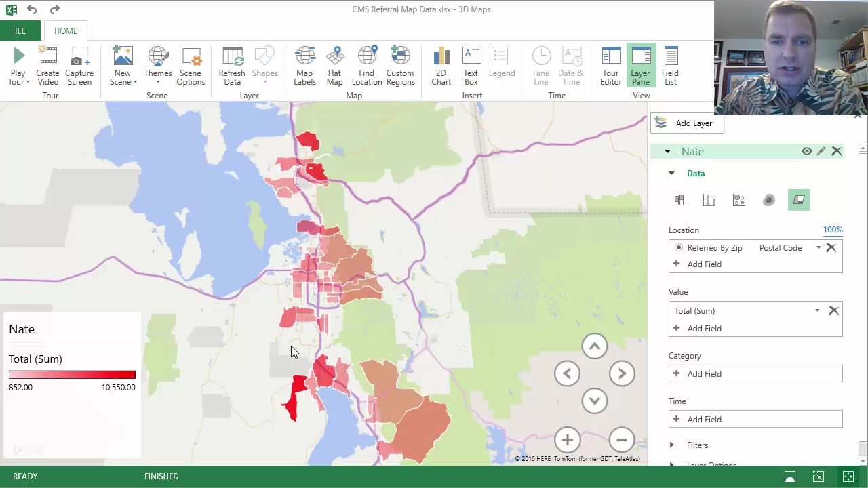Select the Heat Map visualization icon
The width and height of the screenshot is (868, 488).
pos(768,200)
